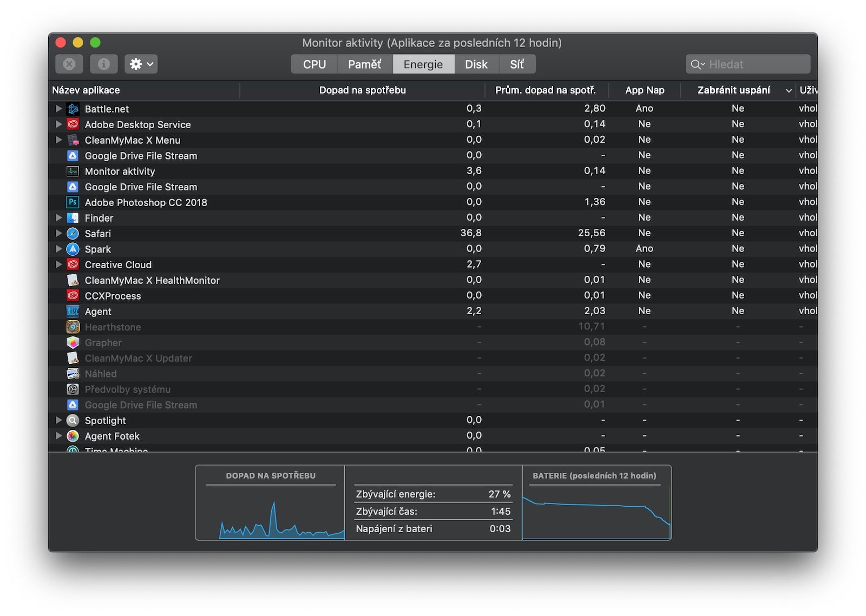Click the Zbývající energie 27 % value

click(500, 494)
